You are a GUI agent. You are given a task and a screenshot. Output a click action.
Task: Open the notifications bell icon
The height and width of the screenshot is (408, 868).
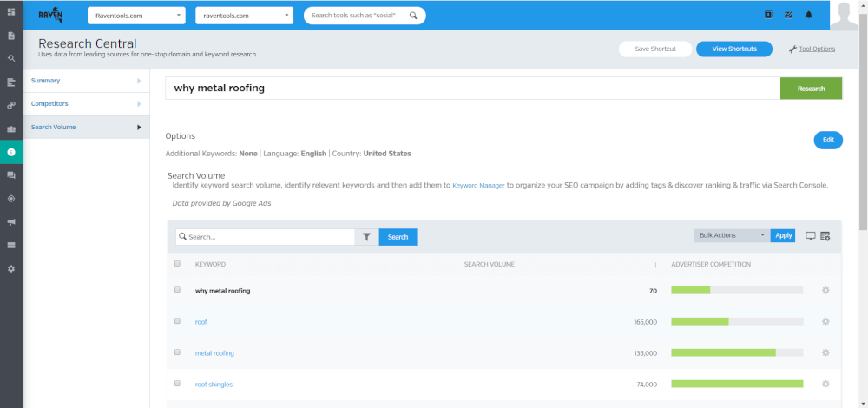(x=809, y=15)
